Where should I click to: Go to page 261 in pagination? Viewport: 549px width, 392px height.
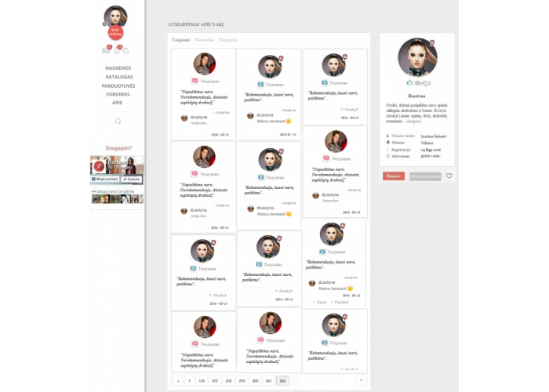click(x=268, y=381)
